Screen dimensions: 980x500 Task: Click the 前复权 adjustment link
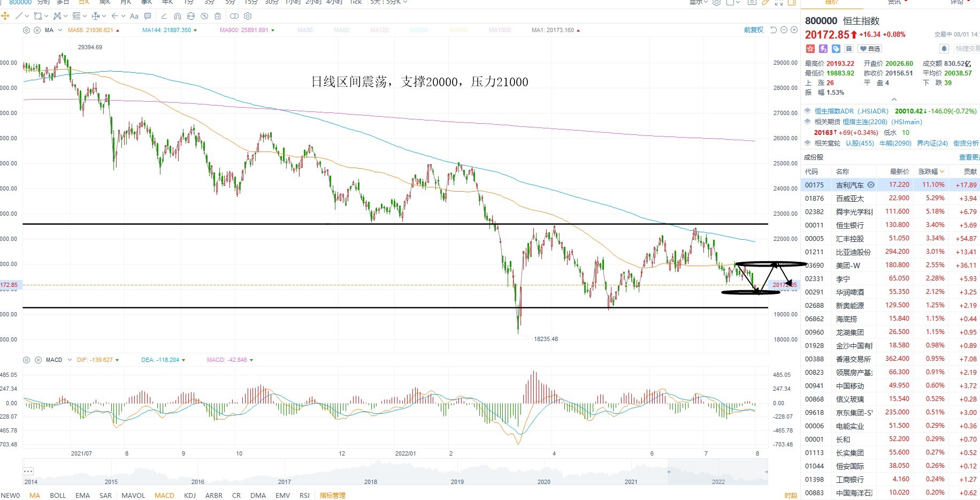pyautogui.click(x=754, y=30)
